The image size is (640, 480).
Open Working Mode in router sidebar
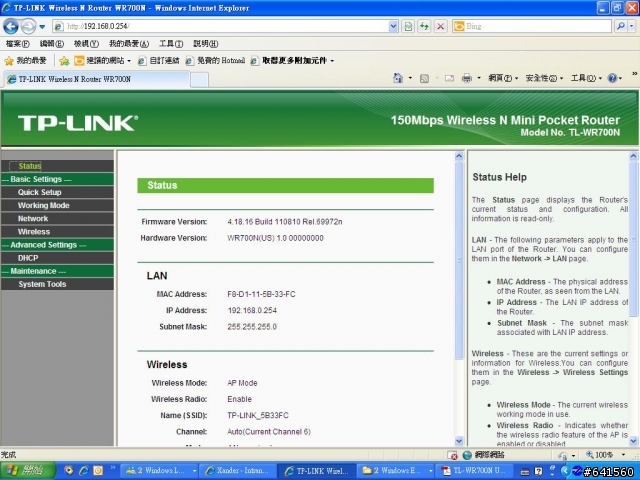click(43, 205)
